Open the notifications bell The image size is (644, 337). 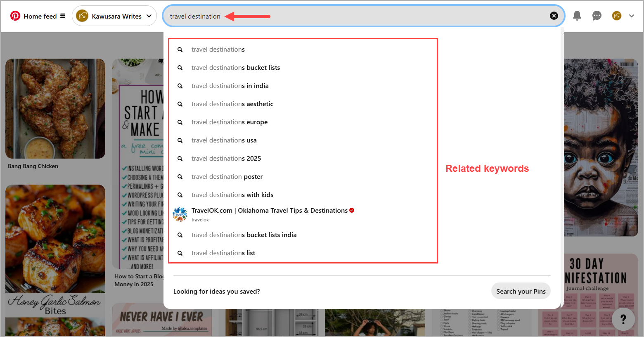pyautogui.click(x=577, y=15)
